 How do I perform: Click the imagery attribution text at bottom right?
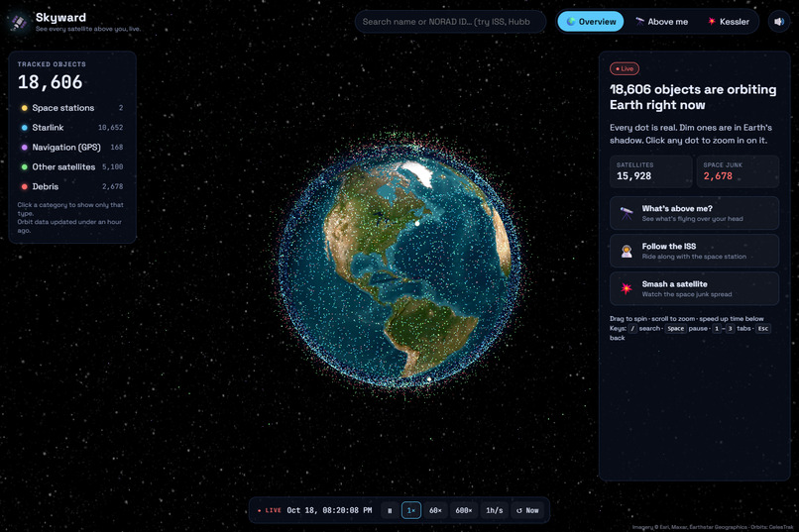pyautogui.click(x=713, y=527)
